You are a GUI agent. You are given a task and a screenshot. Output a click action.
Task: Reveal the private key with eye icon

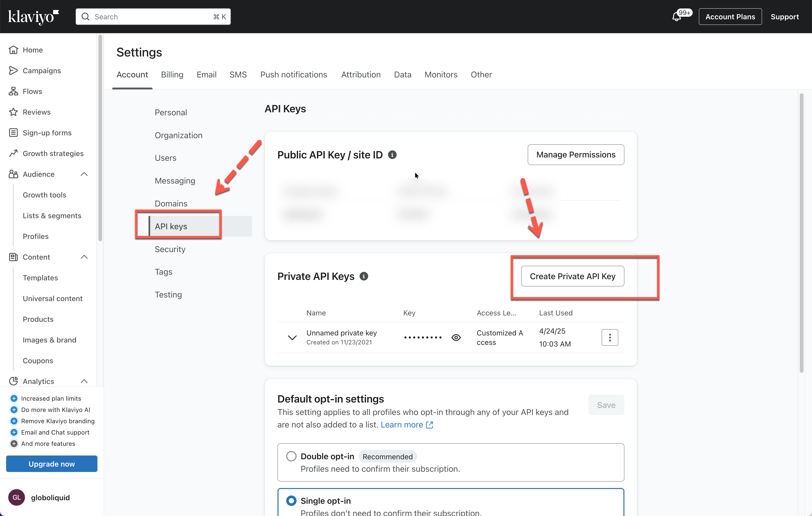pyautogui.click(x=456, y=338)
